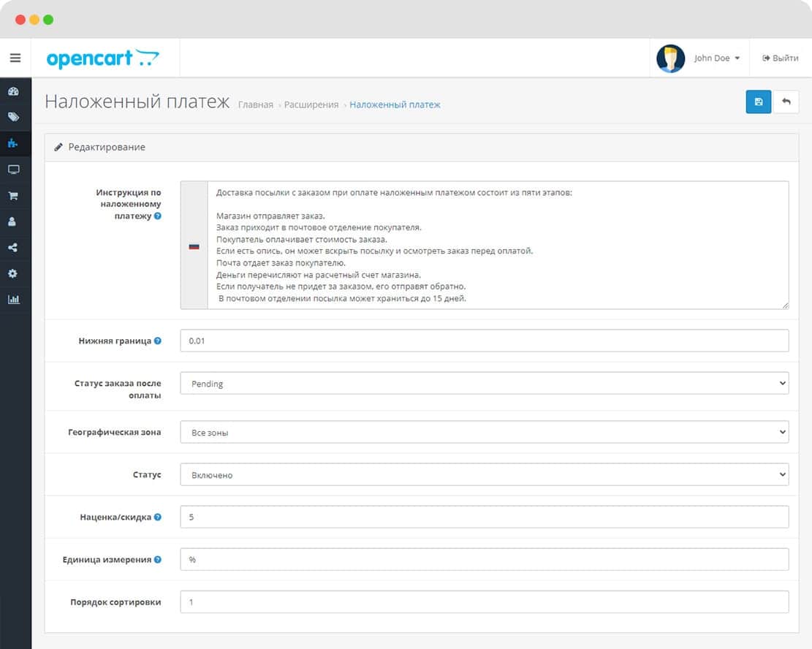Click the Наценка/скидка input field
812x649 pixels.
click(x=484, y=517)
